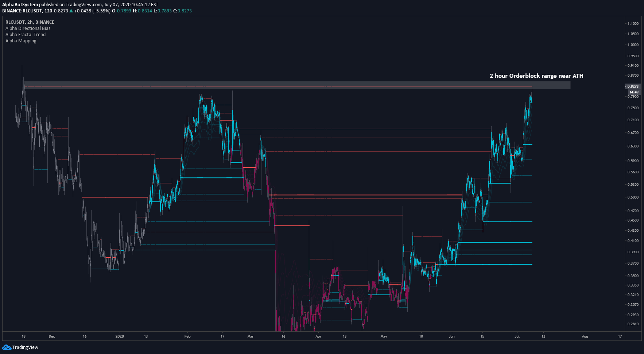The height and width of the screenshot is (354, 644).
Task: Click the Jul label on time axis
Action: 517,336
